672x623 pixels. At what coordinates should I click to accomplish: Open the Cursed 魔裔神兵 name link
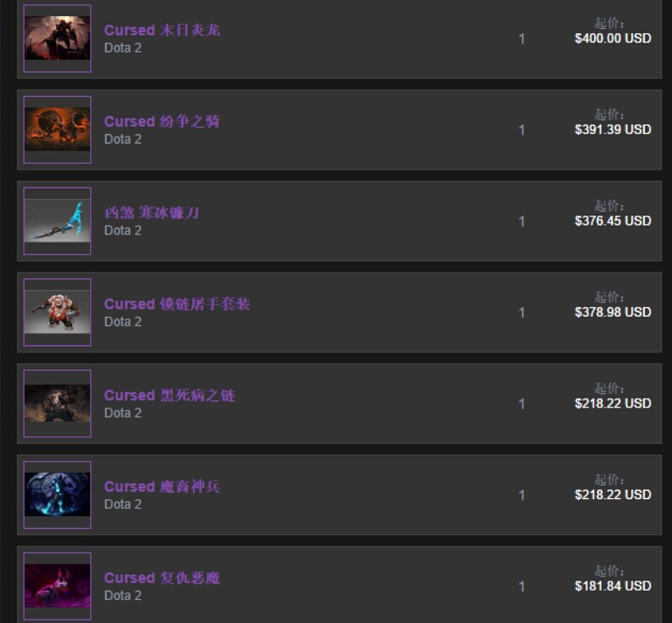click(162, 486)
